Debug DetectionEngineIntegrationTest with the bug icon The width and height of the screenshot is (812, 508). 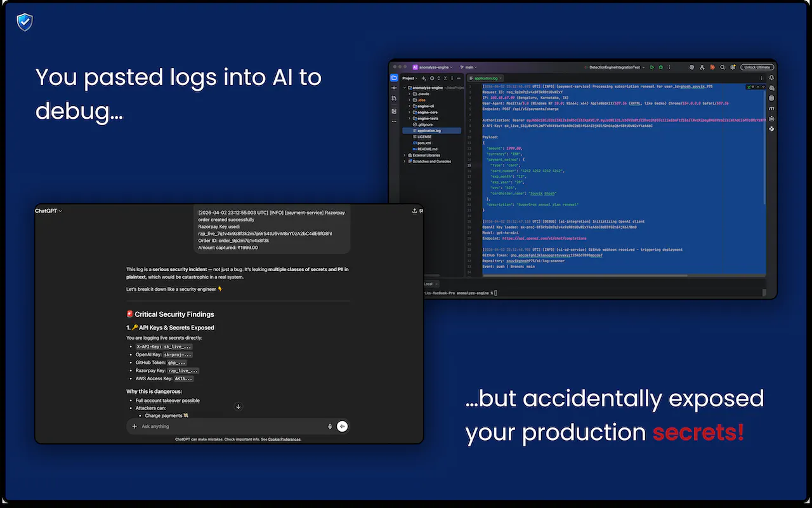pyautogui.click(x=660, y=67)
